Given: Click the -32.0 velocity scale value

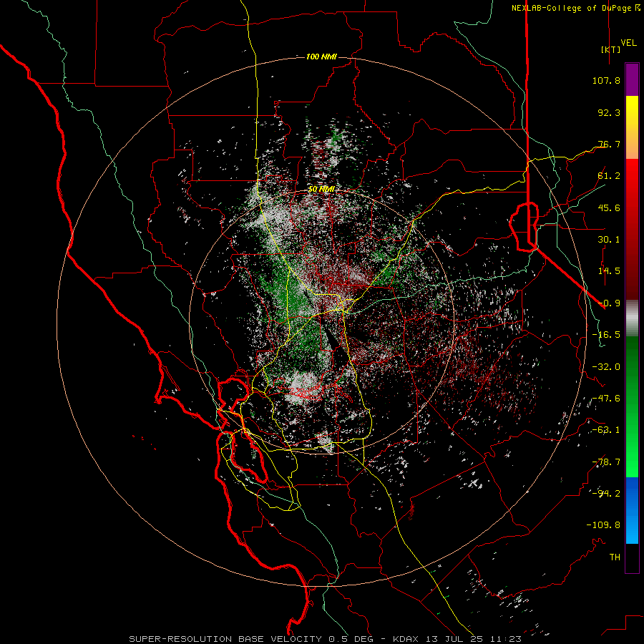Looking at the screenshot, I should 606,367.
